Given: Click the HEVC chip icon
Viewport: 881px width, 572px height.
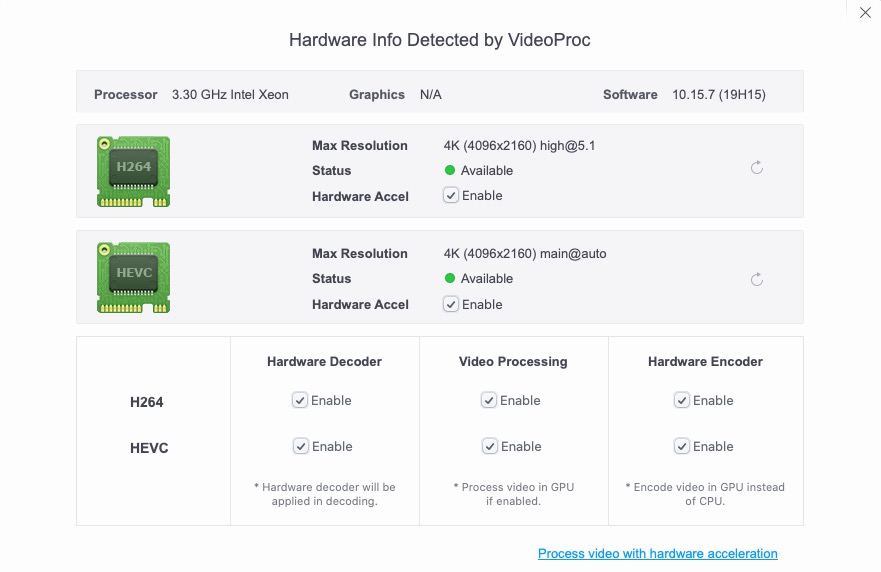Looking at the screenshot, I should pos(133,278).
